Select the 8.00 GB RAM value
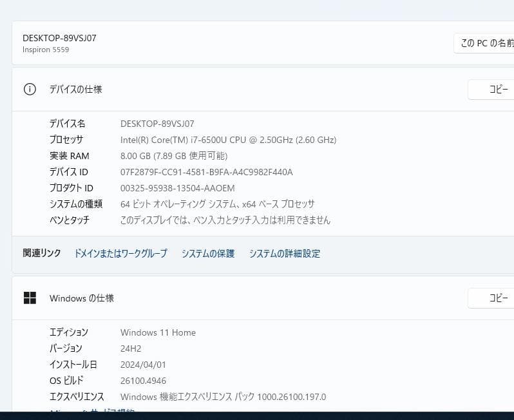This screenshot has width=514, height=420. (x=174, y=156)
